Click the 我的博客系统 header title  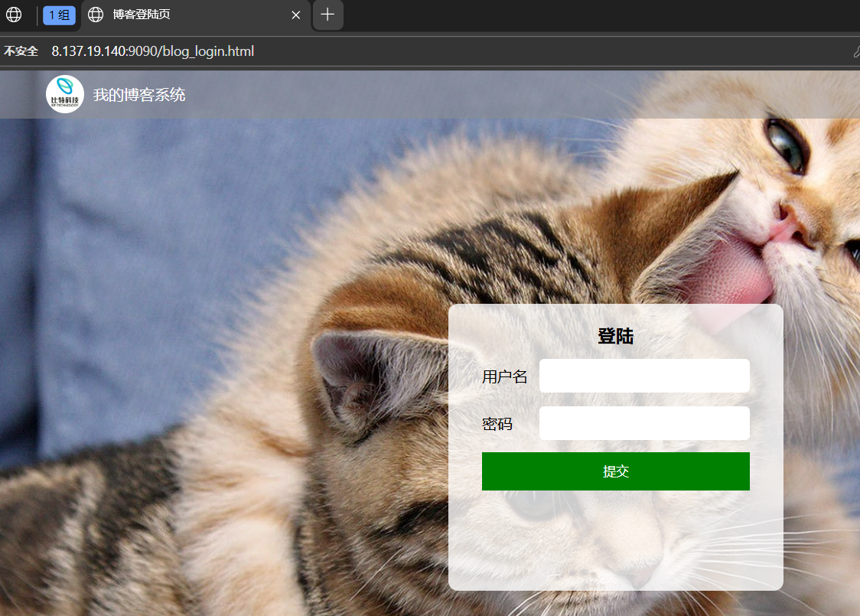(x=139, y=95)
